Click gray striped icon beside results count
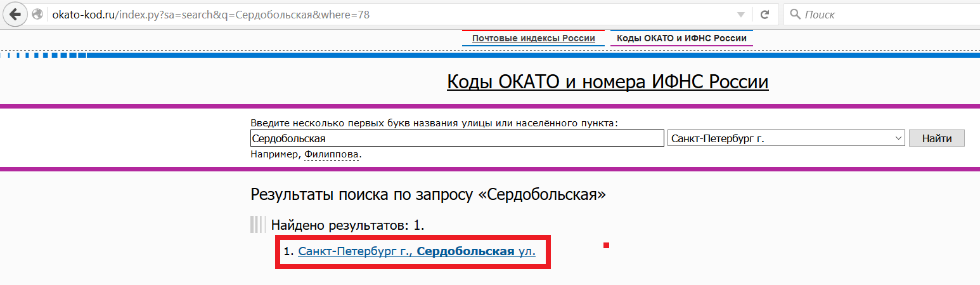 [257, 225]
